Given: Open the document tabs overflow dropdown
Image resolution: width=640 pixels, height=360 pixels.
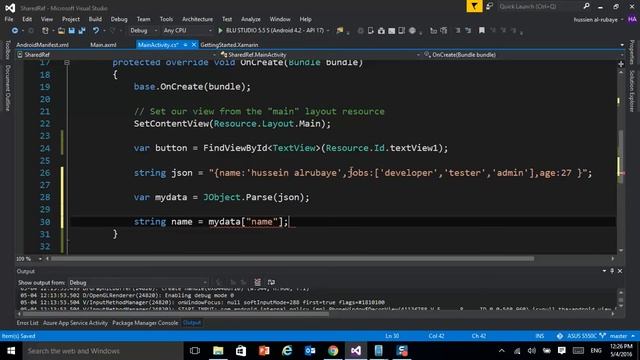Looking at the screenshot, I should pyautogui.click(x=622, y=45).
